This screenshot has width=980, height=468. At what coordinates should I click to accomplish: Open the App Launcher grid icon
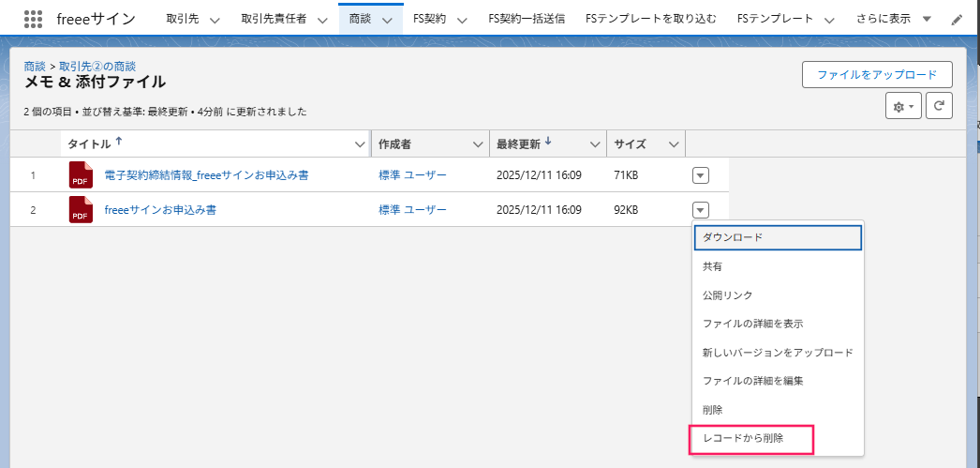point(33,18)
